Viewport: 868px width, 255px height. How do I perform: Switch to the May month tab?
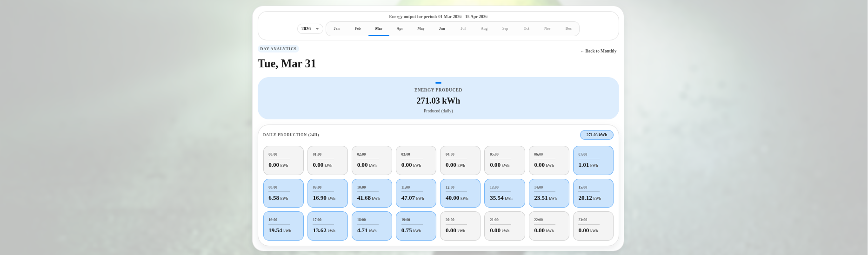click(421, 29)
